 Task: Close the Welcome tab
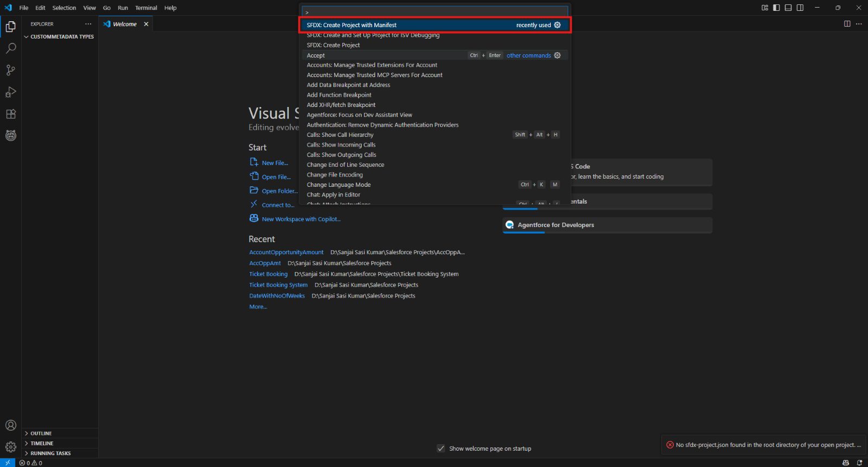[x=146, y=24]
